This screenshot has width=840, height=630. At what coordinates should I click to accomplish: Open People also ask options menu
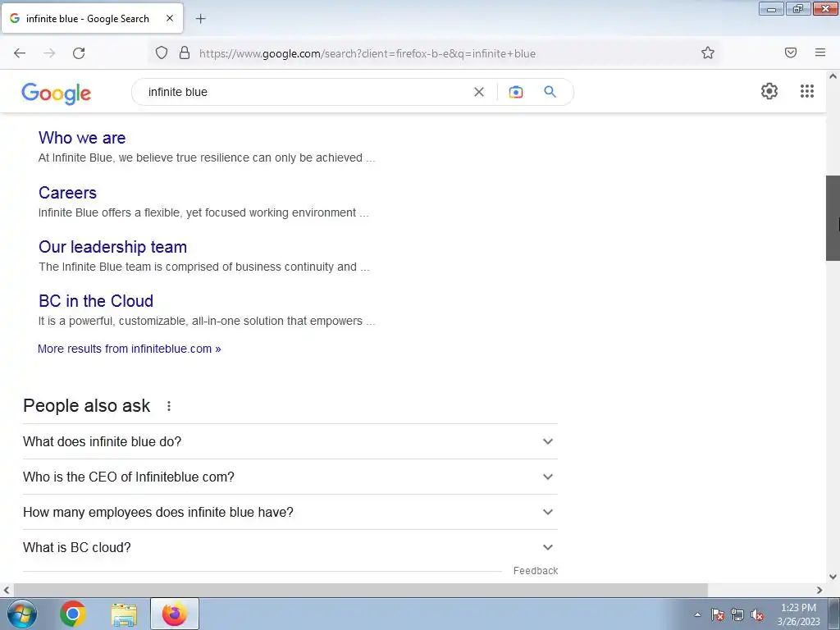tap(169, 406)
